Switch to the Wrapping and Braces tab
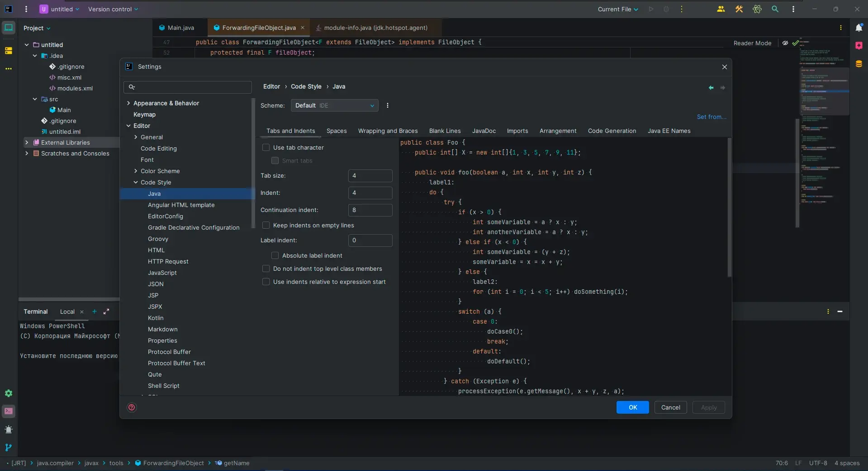 (388, 131)
